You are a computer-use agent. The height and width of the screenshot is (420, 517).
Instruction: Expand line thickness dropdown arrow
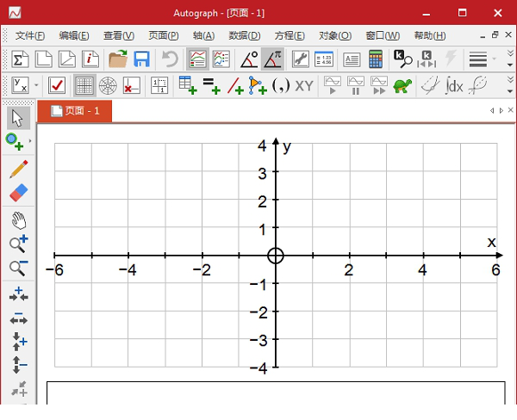click(494, 59)
